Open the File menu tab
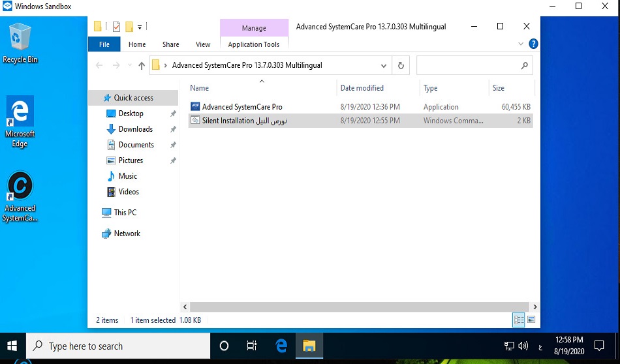The height and width of the screenshot is (364, 620). pos(104,44)
